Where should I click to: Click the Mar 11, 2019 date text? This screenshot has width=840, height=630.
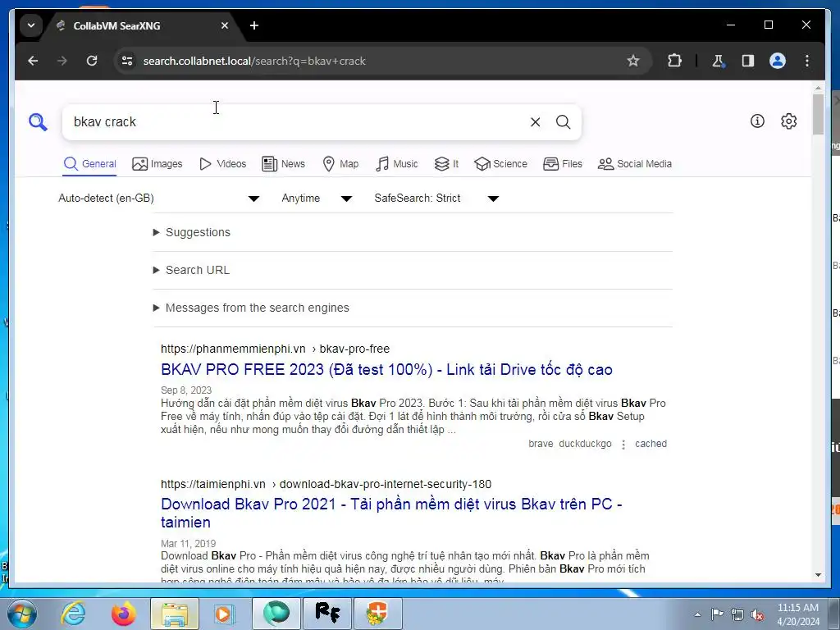[188, 543]
